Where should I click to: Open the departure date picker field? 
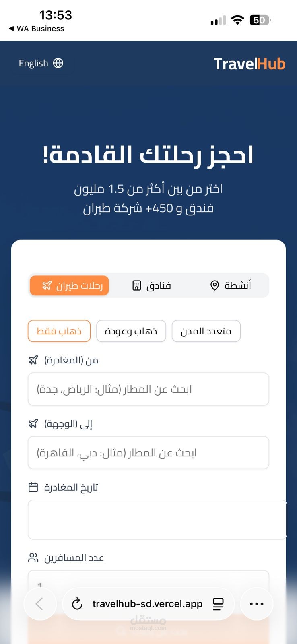click(x=157, y=519)
